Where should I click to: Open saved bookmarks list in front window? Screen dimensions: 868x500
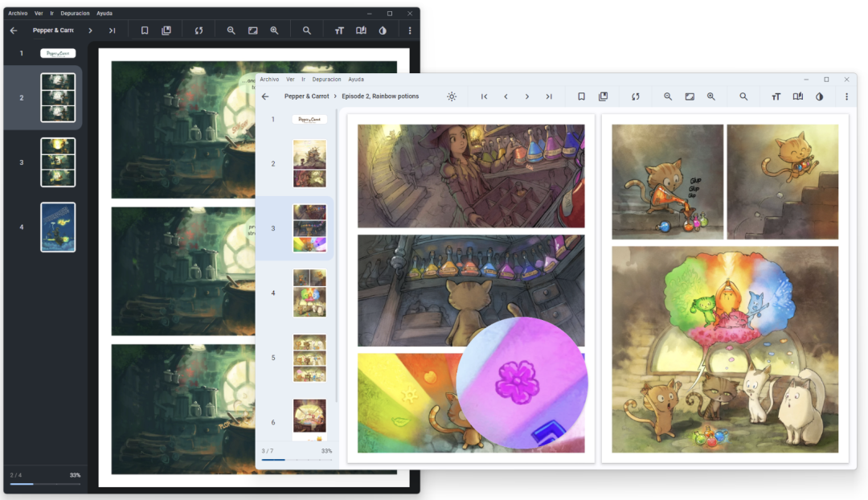[x=603, y=96]
